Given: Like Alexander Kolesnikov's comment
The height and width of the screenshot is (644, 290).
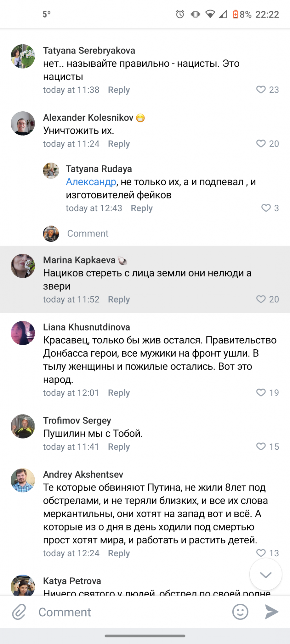Looking at the screenshot, I should click(261, 144).
